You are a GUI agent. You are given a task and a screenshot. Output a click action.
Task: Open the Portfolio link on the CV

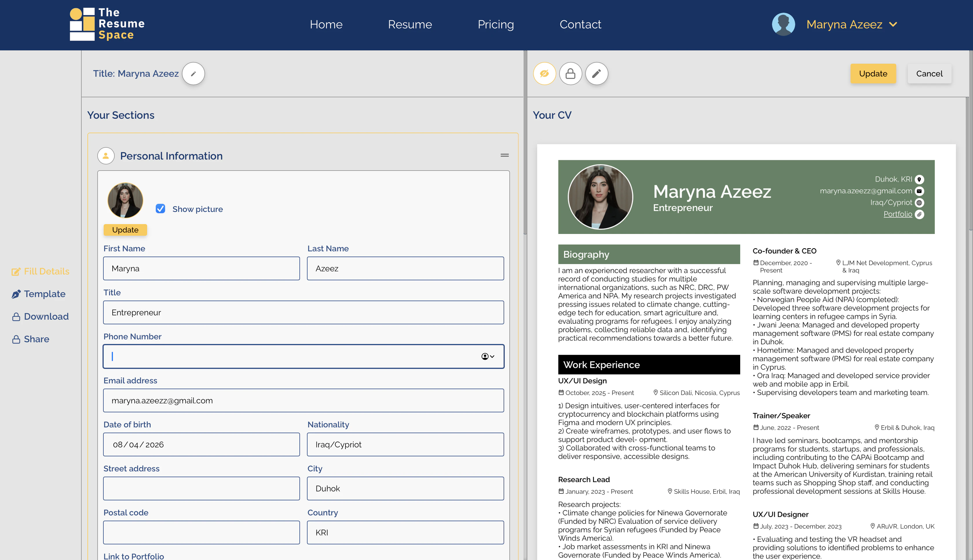click(898, 214)
